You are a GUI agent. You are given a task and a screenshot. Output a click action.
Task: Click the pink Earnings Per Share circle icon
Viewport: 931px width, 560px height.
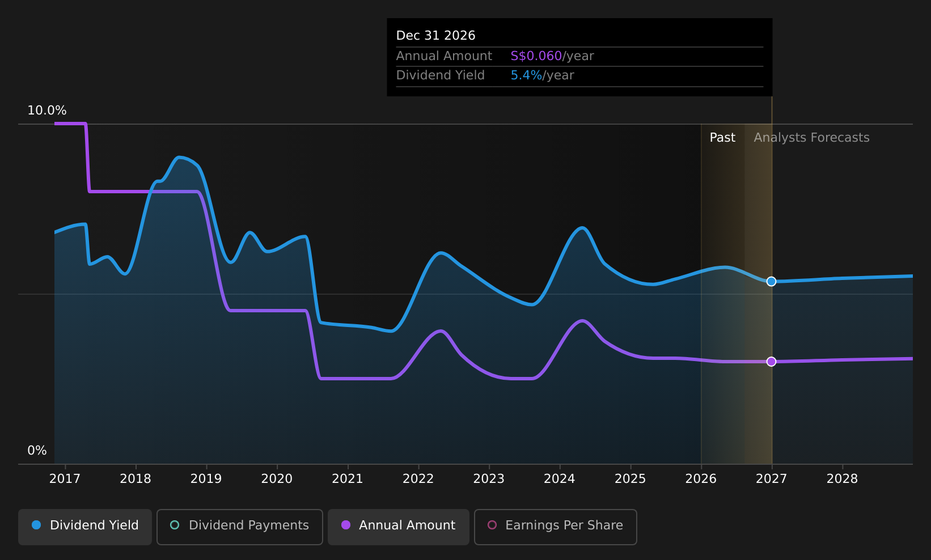pyautogui.click(x=492, y=525)
